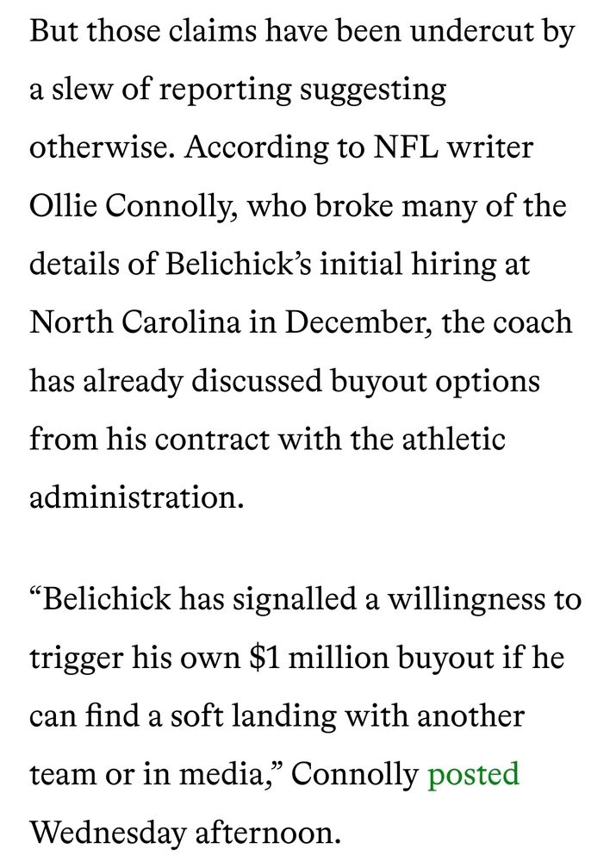Click the word "otherwise" in the article
Screen dimensions: 616x862
(x=102, y=148)
